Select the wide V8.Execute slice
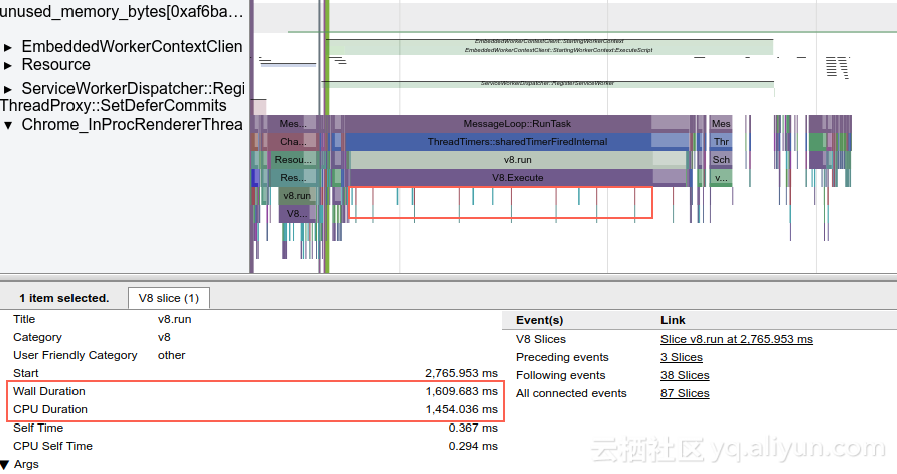897x474 pixels. tap(517, 177)
